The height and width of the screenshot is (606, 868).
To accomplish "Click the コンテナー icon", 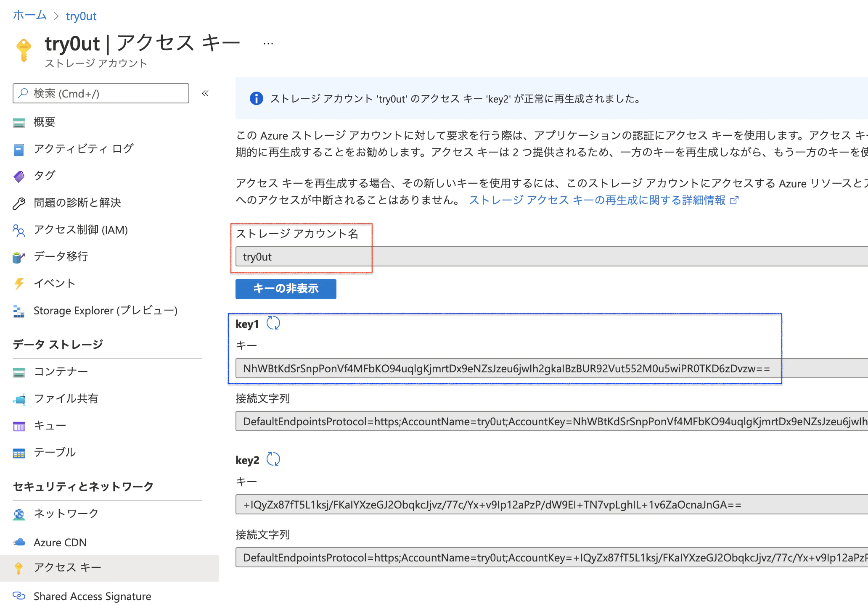I will [19, 372].
